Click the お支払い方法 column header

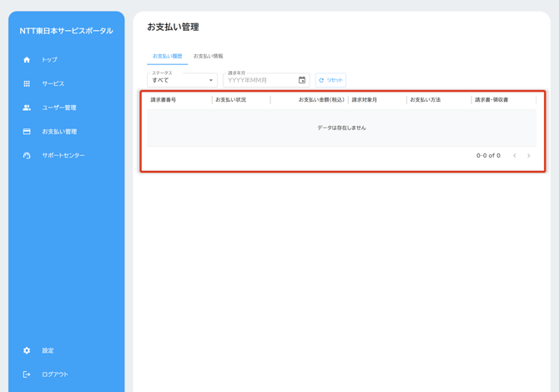426,100
